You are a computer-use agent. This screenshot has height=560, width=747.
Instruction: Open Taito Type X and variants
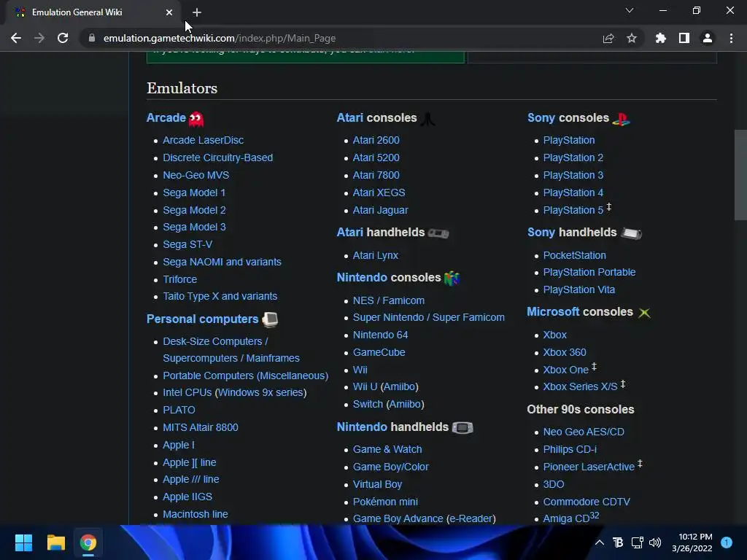tap(220, 296)
